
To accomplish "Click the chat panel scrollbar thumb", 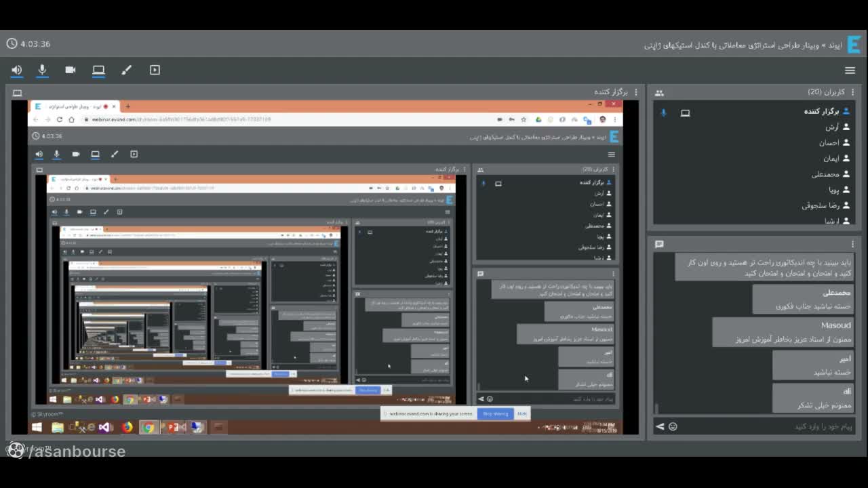I will [x=656, y=408].
